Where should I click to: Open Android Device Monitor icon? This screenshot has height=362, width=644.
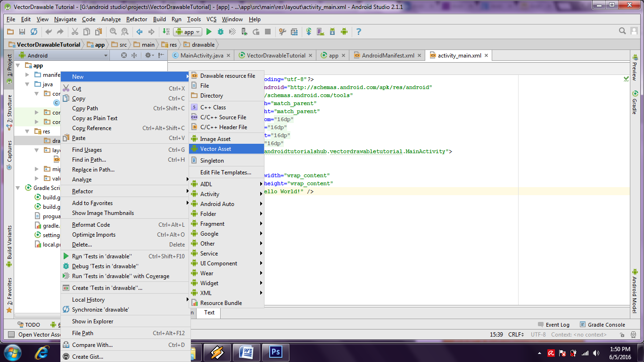click(344, 32)
